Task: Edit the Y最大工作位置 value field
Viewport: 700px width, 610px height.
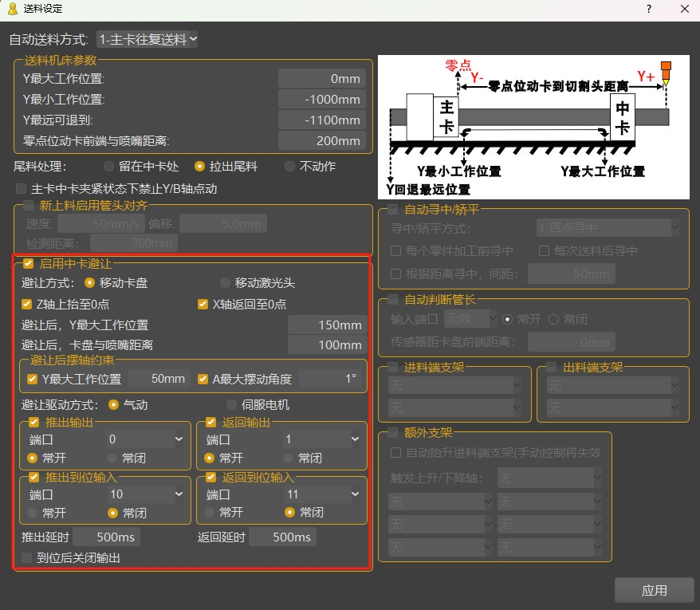Action: (x=322, y=78)
